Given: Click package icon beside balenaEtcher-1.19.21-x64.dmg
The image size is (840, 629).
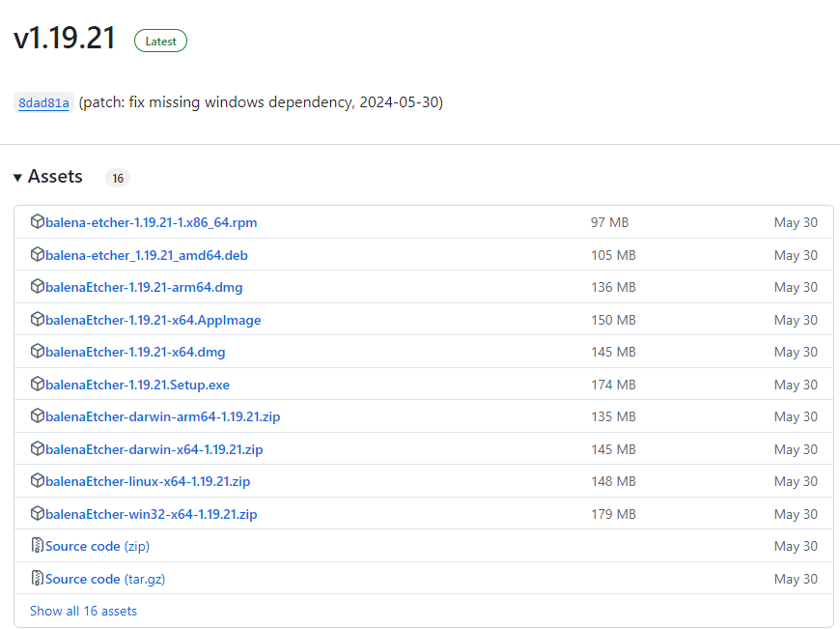Looking at the screenshot, I should point(37,352).
